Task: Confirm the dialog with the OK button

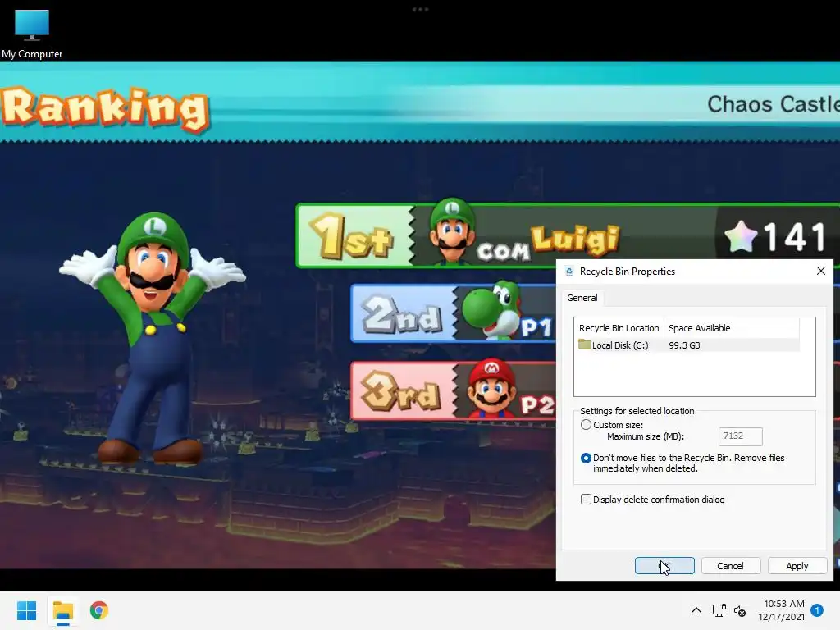Action: [664, 566]
